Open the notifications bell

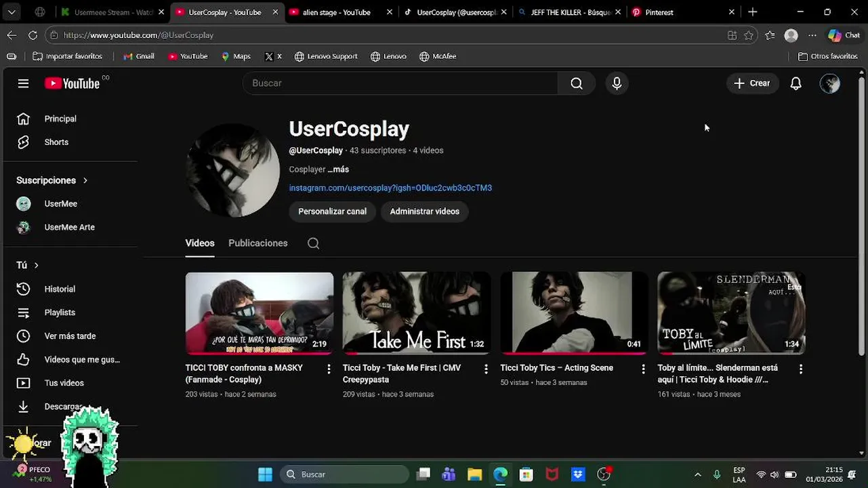click(x=796, y=83)
